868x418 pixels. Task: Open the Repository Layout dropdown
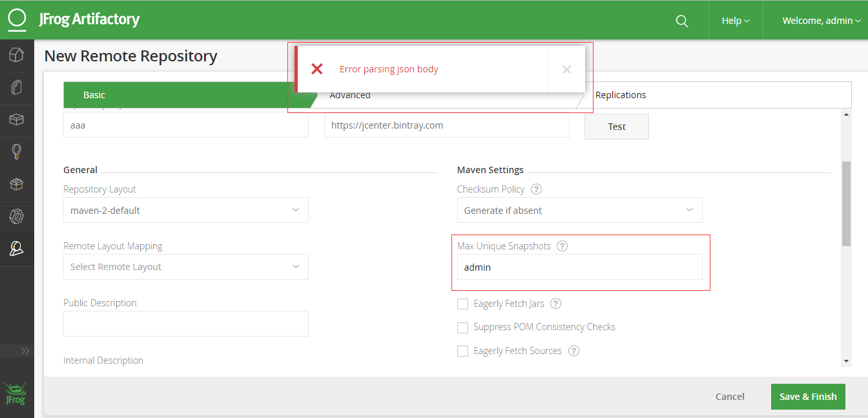[186, 211]
